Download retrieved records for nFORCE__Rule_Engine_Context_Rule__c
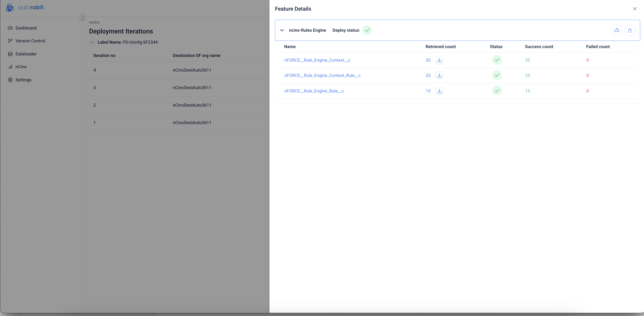Screen dimensions: 644x316 click(439, 75)
